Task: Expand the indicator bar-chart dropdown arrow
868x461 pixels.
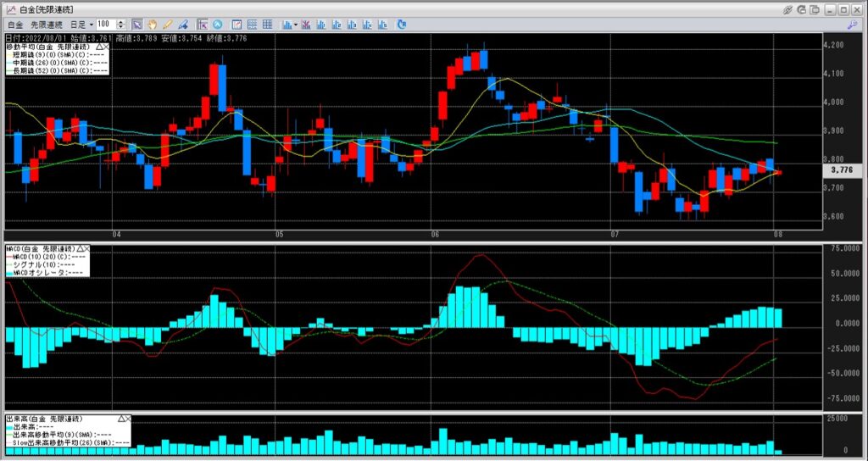Action: click(x=296, y=25)
